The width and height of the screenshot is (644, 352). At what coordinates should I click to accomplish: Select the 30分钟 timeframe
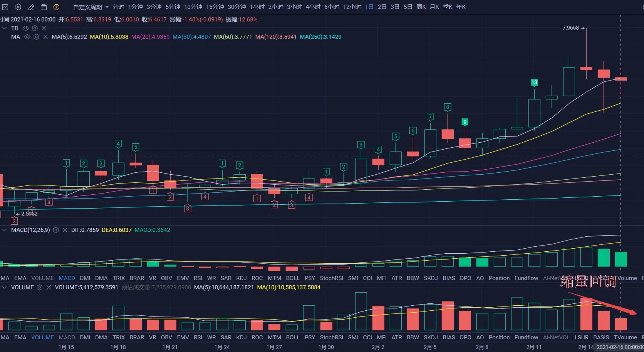[x=237, y=7]
